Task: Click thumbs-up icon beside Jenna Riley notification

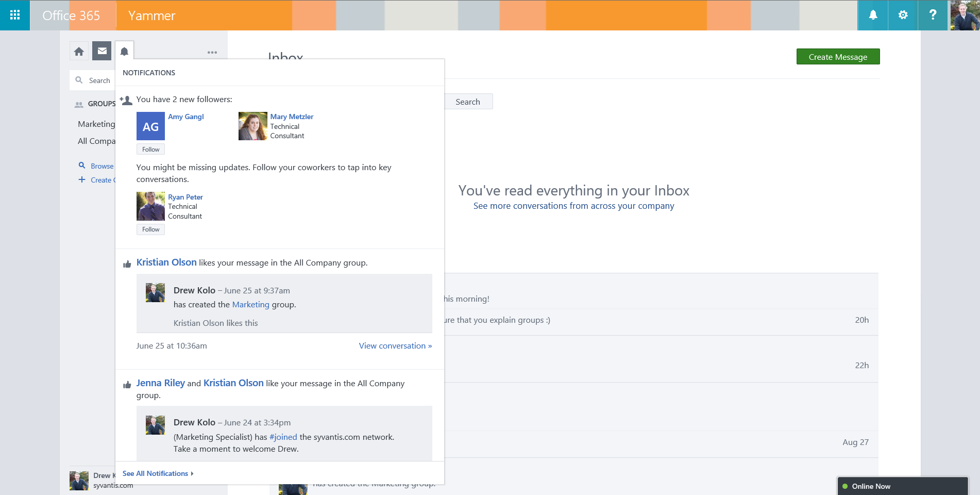Action: (127, 385)
